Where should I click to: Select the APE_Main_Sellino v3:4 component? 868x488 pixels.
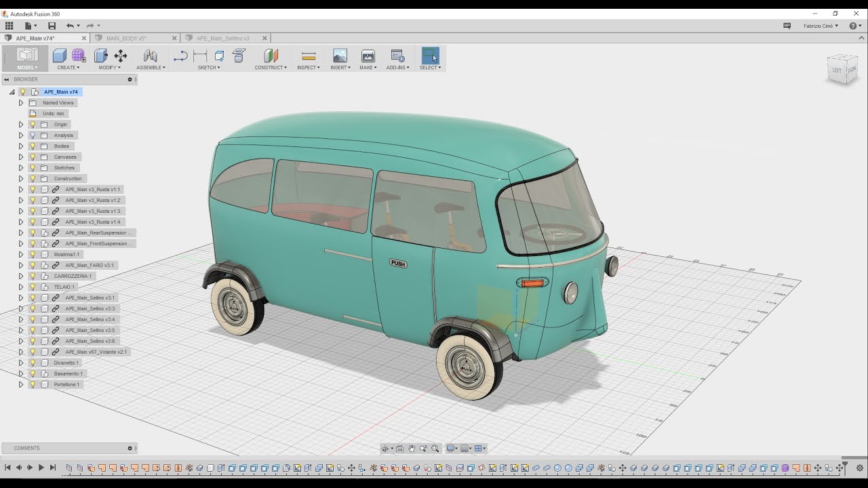coord(90,320)
